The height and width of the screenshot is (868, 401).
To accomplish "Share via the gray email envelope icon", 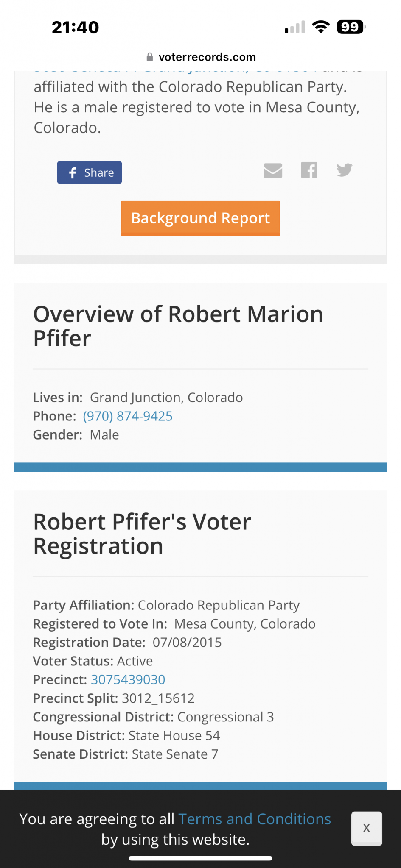I will tap(273, 170).
